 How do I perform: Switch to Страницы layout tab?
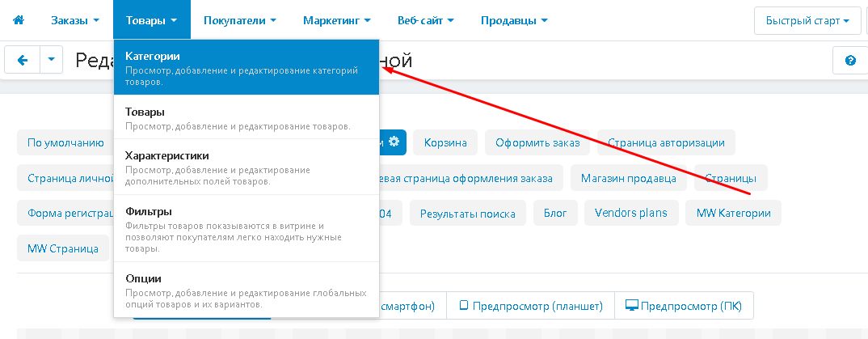point(731,178)
